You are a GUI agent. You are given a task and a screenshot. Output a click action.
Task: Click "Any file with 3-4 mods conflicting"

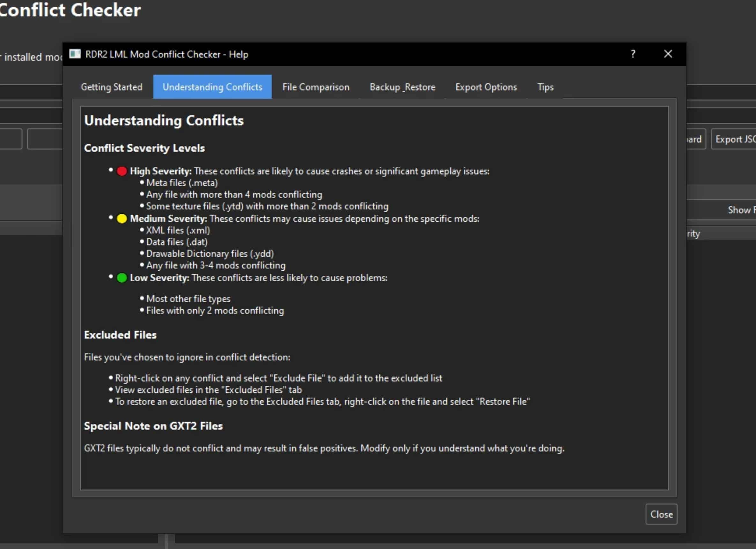click(216, 265)
